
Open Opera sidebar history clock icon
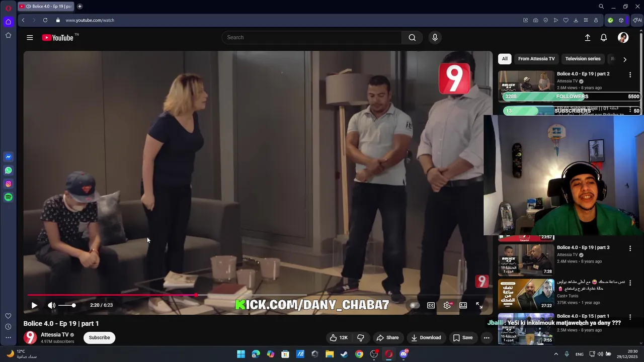pyautogui.click(x=8, y=327)
